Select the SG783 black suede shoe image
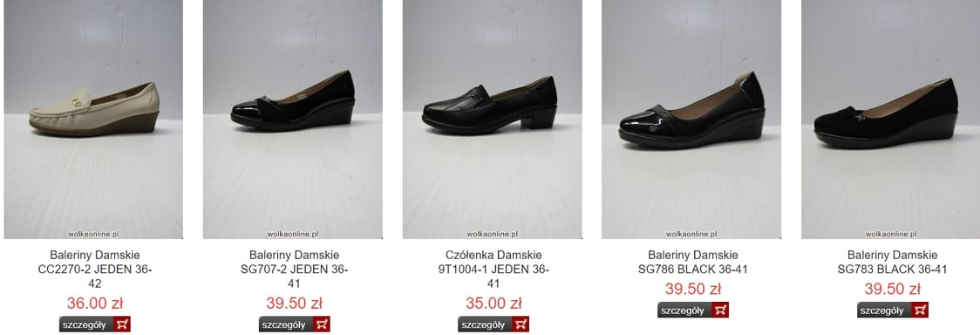The height and width of the screenshot is (335, 980). (890, 120)
